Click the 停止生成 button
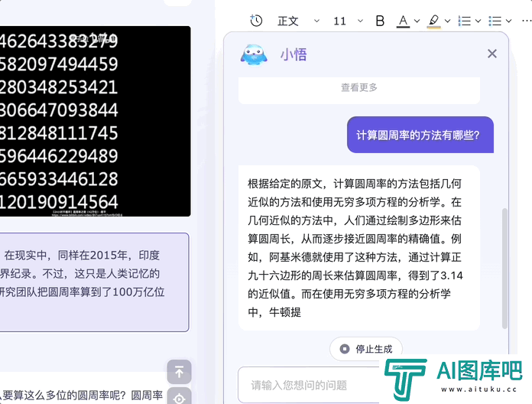The width and height of the screenshot is (532, 404). tap(366, 349)
